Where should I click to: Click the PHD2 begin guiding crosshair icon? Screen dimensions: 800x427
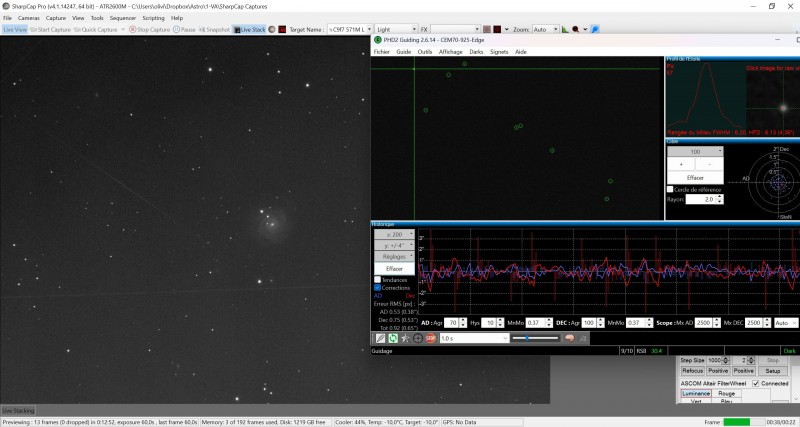coord(418,338)
